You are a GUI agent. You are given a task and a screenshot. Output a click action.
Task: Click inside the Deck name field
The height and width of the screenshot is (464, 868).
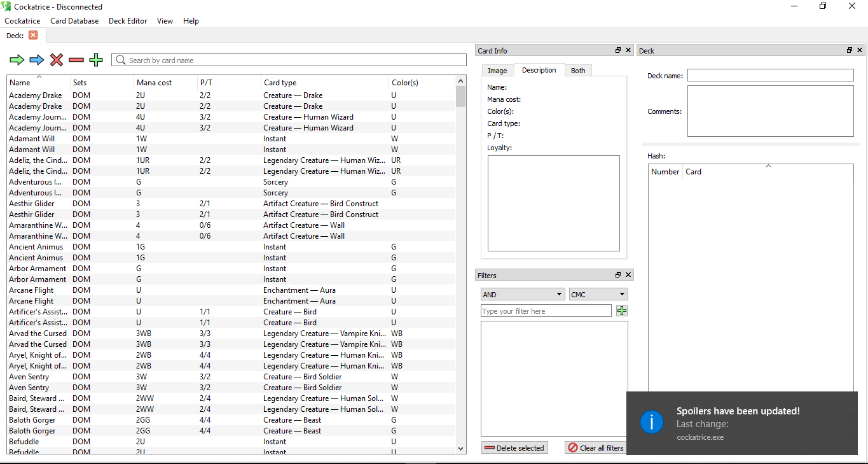click(769, 75)
